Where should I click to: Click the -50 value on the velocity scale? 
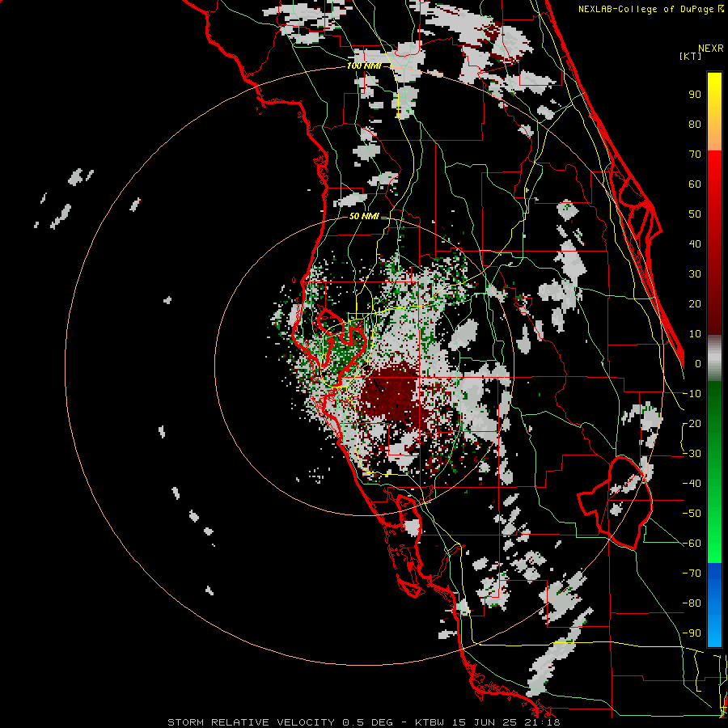(x=692, y=514)
